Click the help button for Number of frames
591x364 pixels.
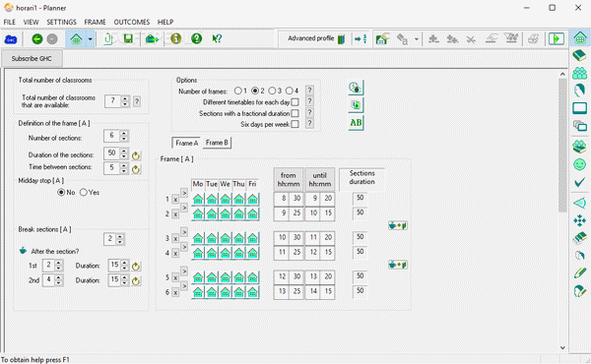pyautogui.click(x=309, y=91)
